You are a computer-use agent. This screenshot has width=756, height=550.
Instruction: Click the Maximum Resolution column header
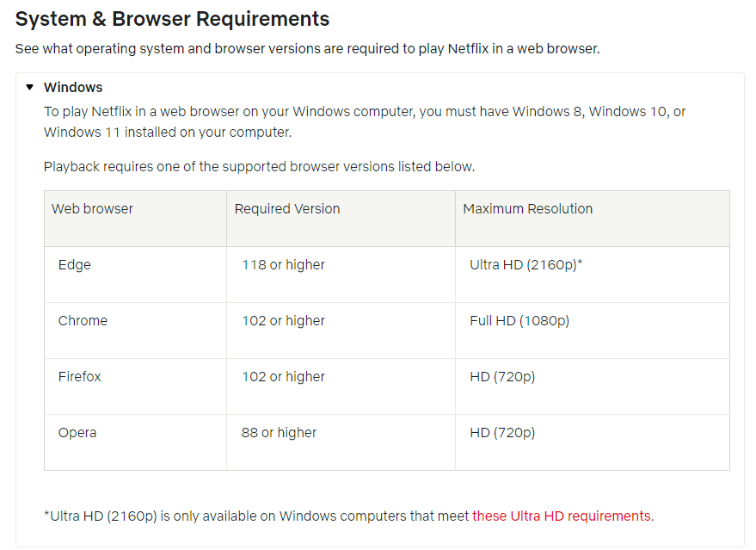click(527, 209)
